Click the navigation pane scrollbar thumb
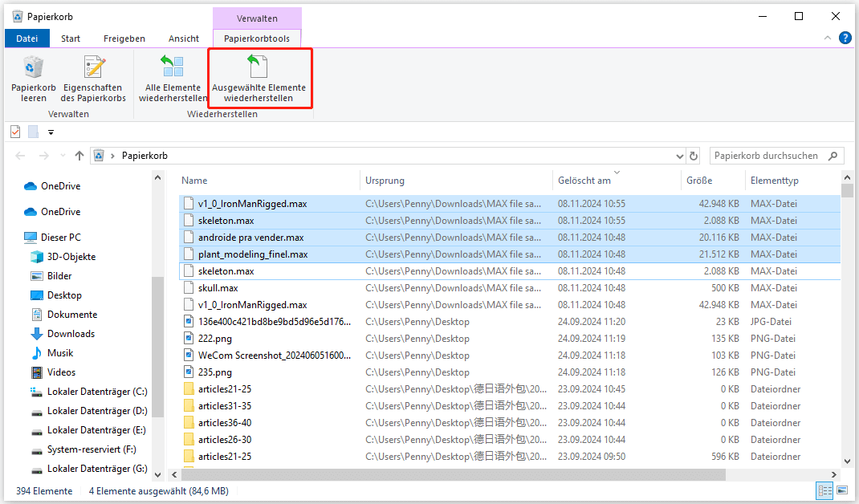The height and width of the screenshot is (504, 859). (x=158, y=347)
